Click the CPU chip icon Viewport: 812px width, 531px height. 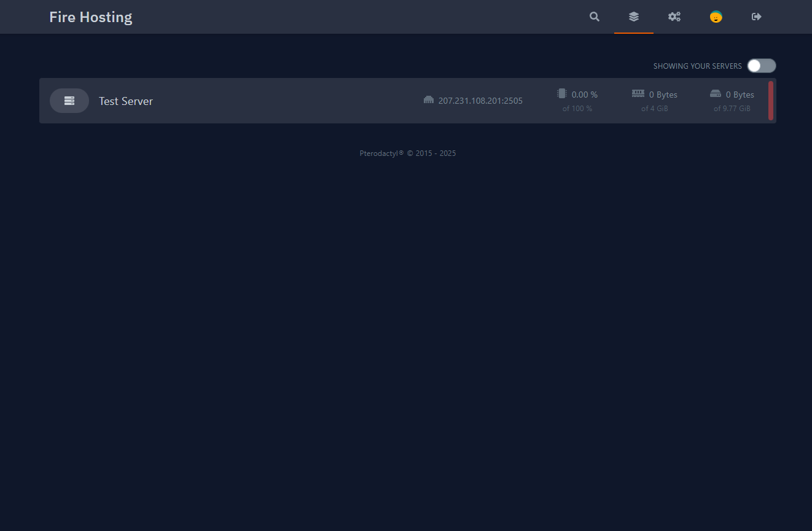click(x=561, y=94)
